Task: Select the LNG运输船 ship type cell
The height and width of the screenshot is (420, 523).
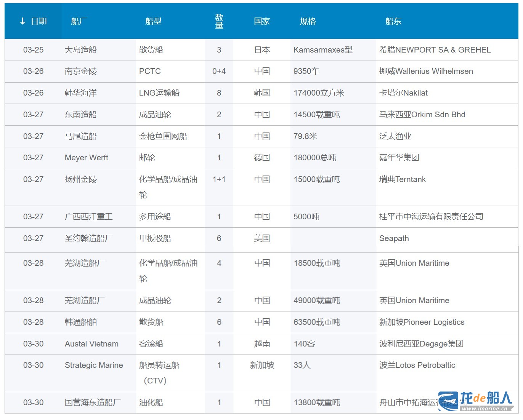Action: pos(159,93)
